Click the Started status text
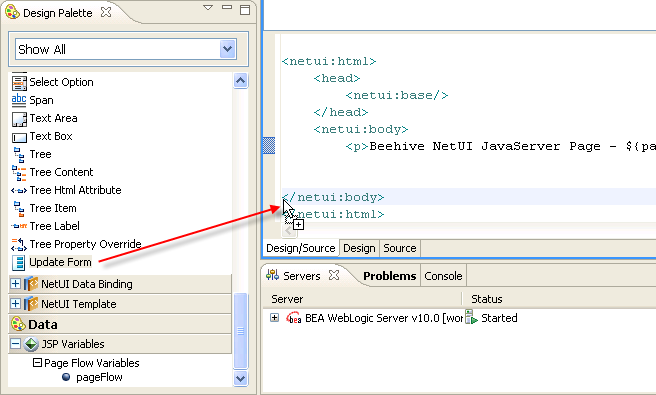This screenshot has width=656, height=395. point(499,318)
